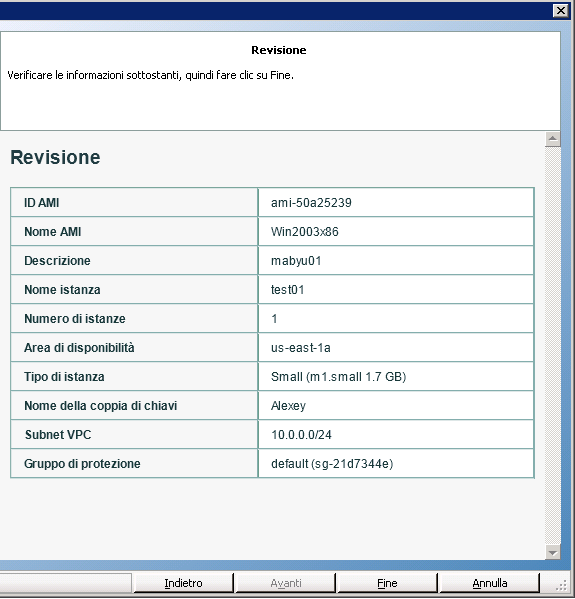Click the Tipo di istanza label

[64, 377]
